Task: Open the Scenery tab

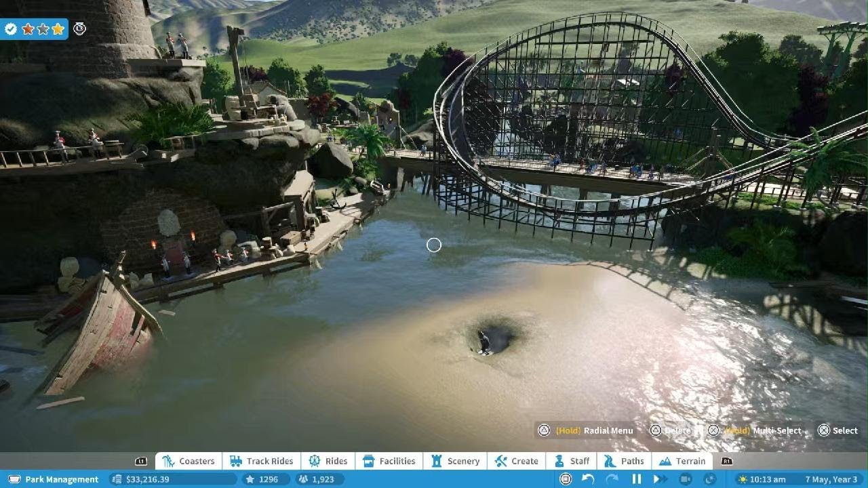Action: [456, 461]
